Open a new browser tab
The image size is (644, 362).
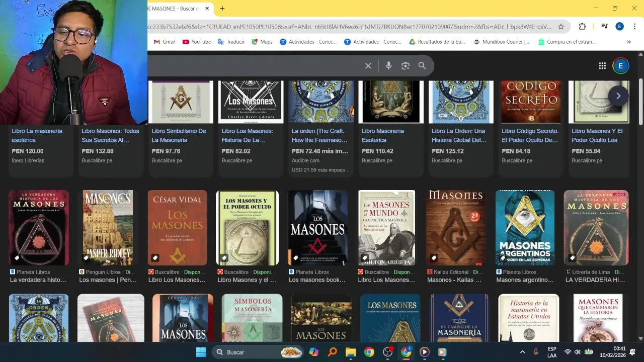222,9
